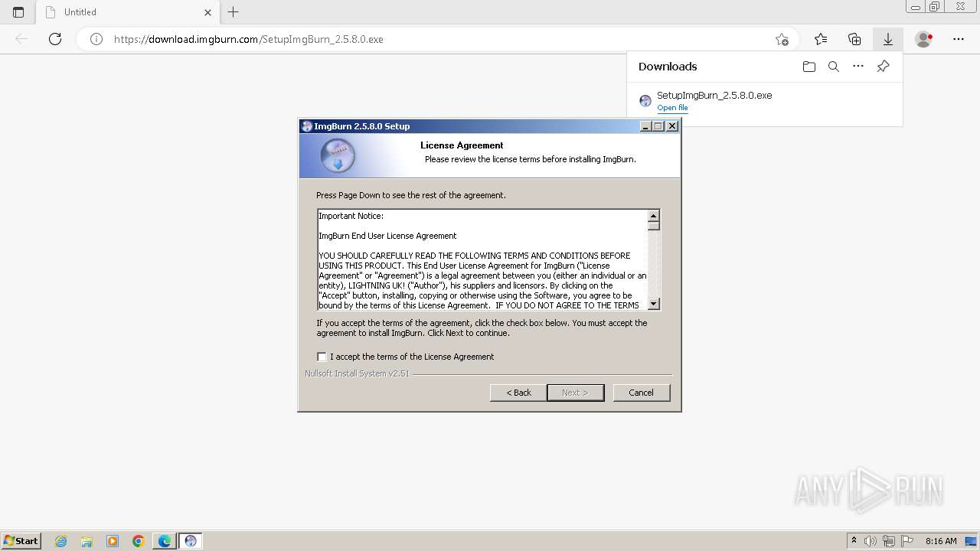This screenshot has height=551, width=980.
Task: Cancel the ImgBurn setup
Action: click(x=642, y=393)
